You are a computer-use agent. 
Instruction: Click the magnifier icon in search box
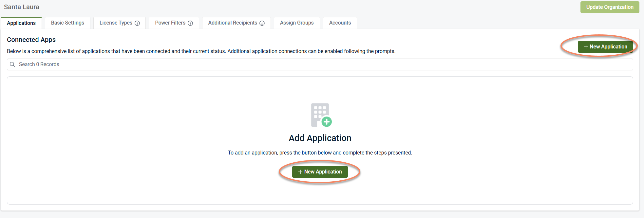click(x=12, y=64)
